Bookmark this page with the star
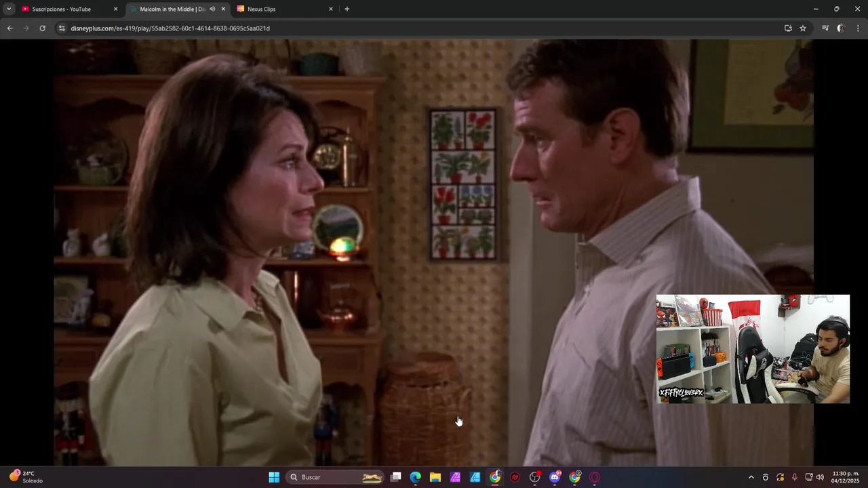 point(803,28)
